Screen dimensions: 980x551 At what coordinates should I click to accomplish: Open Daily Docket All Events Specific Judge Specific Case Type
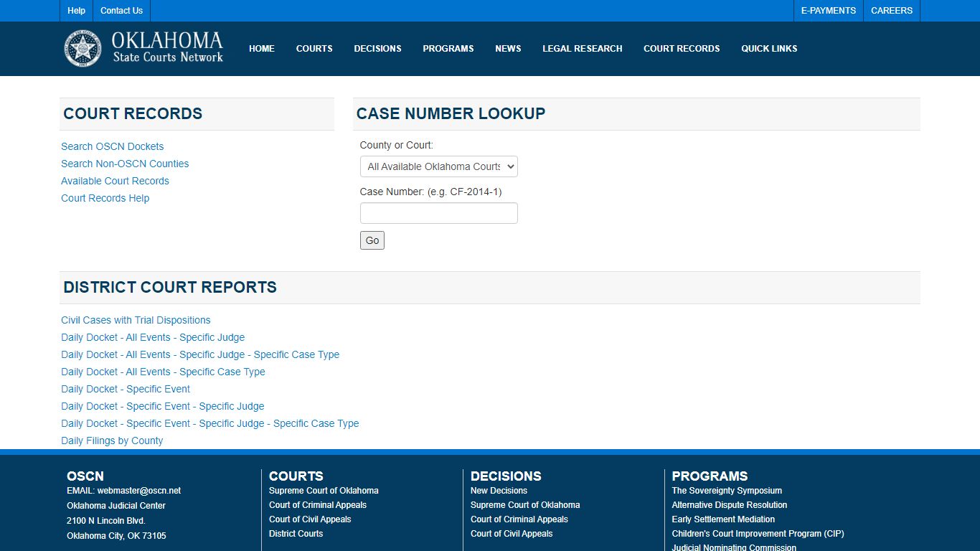[x=200, y=354]
